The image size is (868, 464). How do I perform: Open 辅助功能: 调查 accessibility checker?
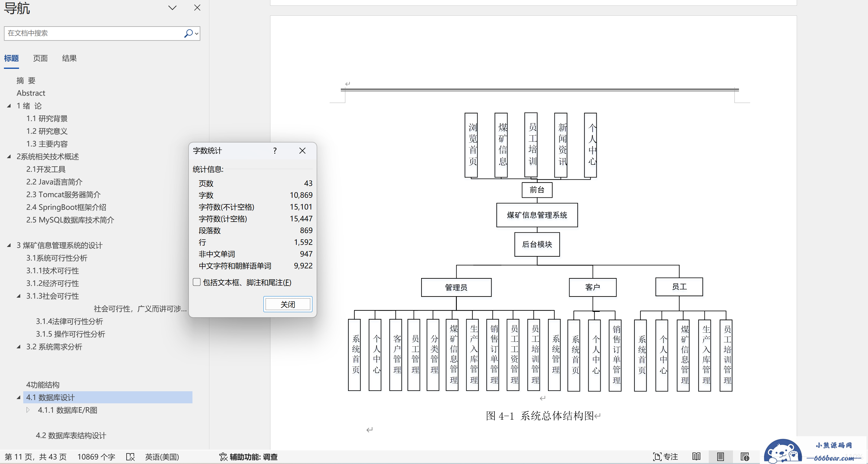[x=248, y=457]
